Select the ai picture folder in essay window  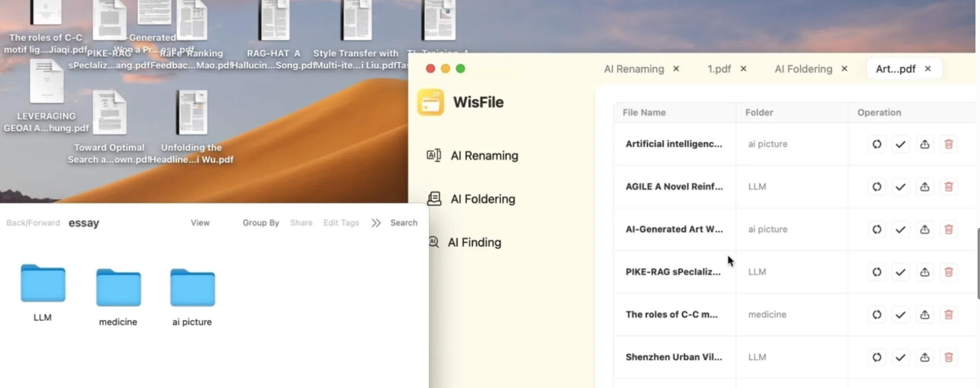click(192, 297)
